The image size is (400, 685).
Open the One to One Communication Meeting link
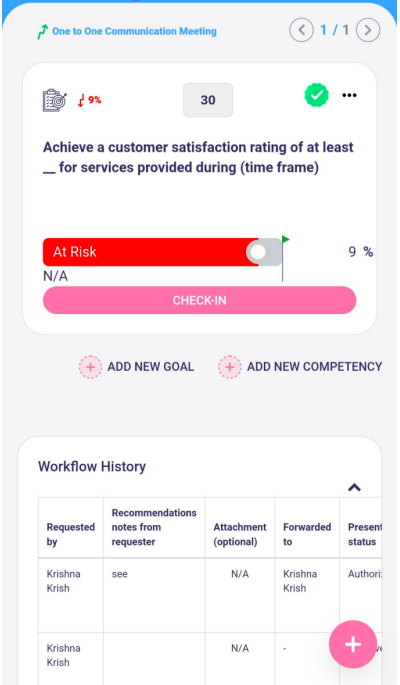(134, 31)
